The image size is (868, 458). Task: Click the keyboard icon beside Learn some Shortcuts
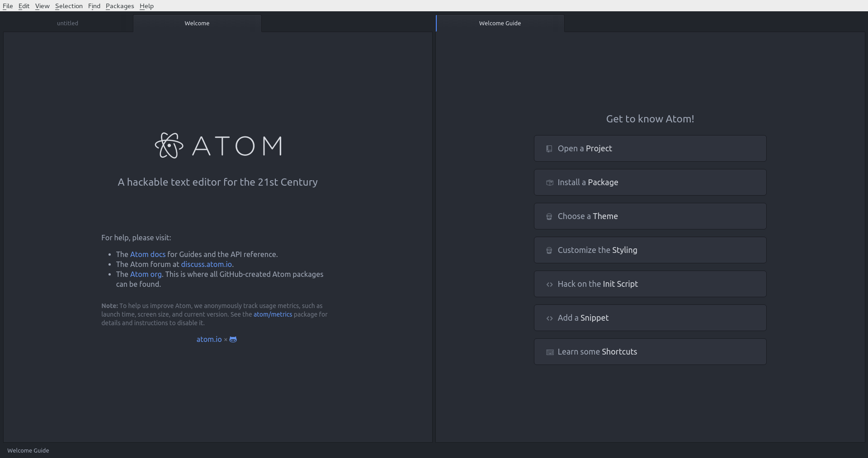pyautogui.click(x=550, y=352)
